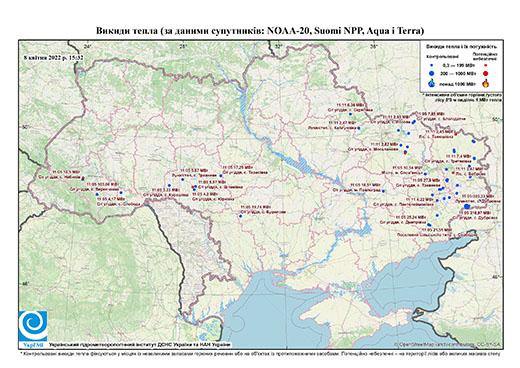Click the OpenStreetMap contributors attribution
Screen dimensions: 520x368
coord(448,344)
